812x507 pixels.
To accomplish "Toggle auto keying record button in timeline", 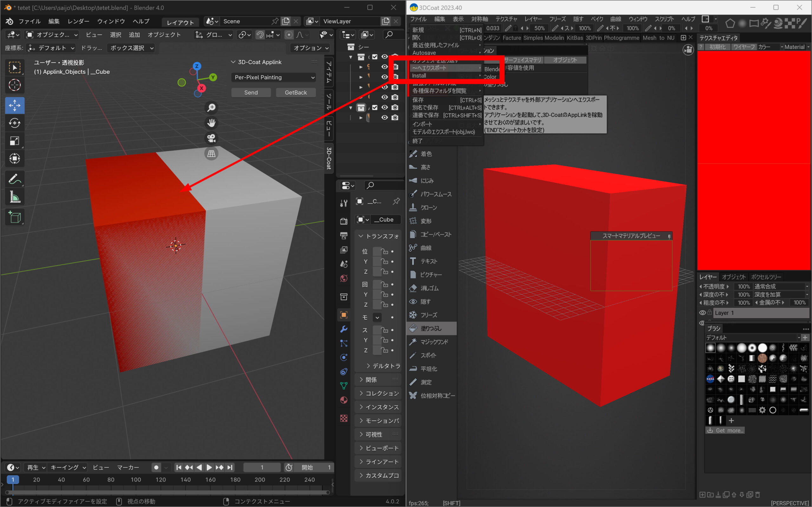I will [x=156, y=467].
